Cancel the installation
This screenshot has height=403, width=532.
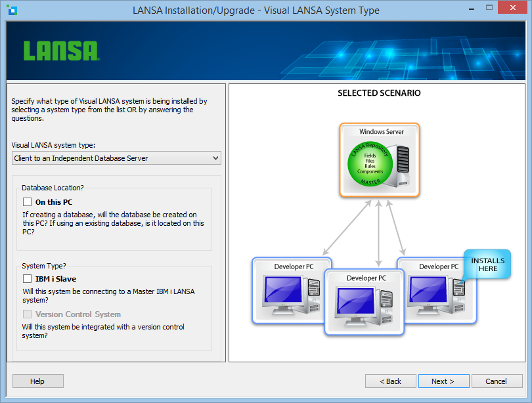point(497,381)
